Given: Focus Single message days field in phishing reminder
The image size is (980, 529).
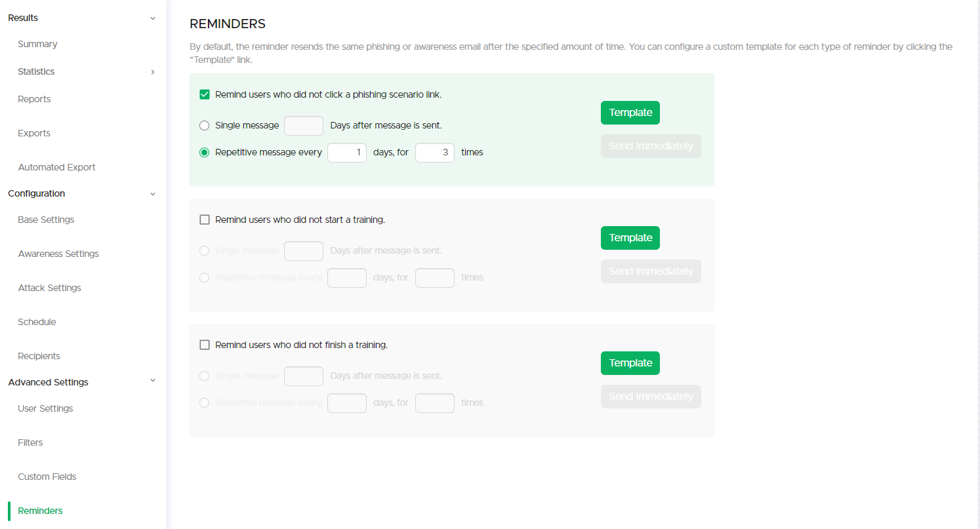Looking at the screenshot, I should pos(304,126).
